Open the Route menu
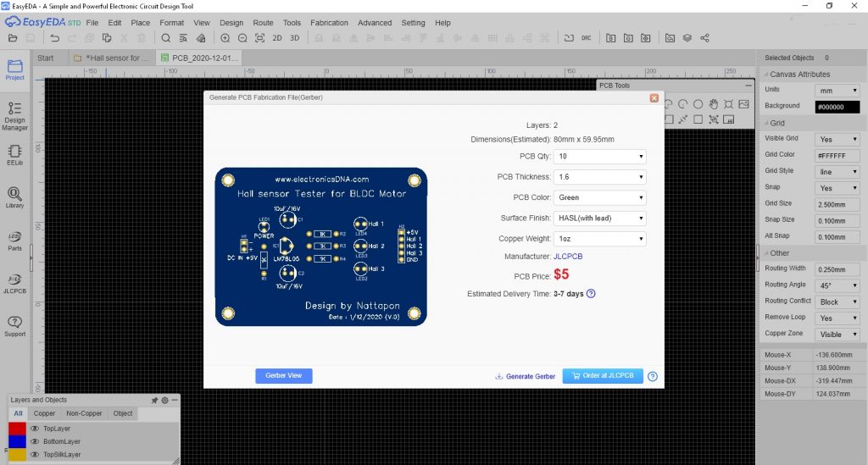The image size is (868, 465). [263, 23]
